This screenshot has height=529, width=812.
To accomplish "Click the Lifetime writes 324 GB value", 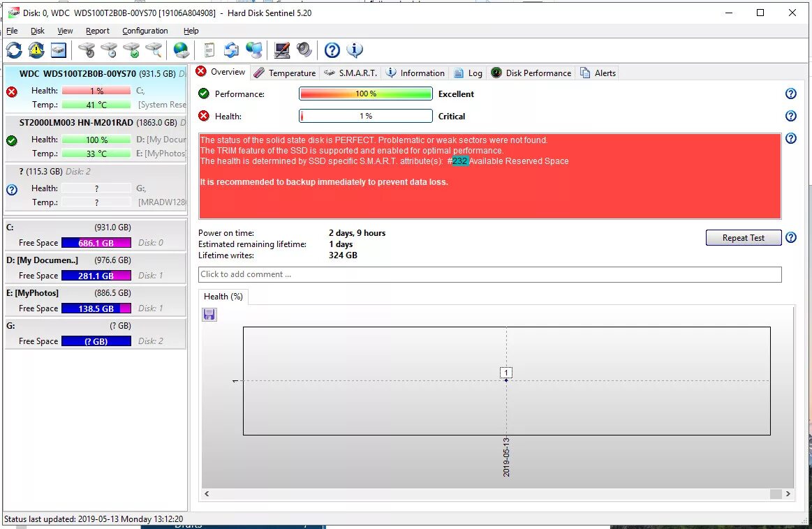I will [x=343, y=255].
